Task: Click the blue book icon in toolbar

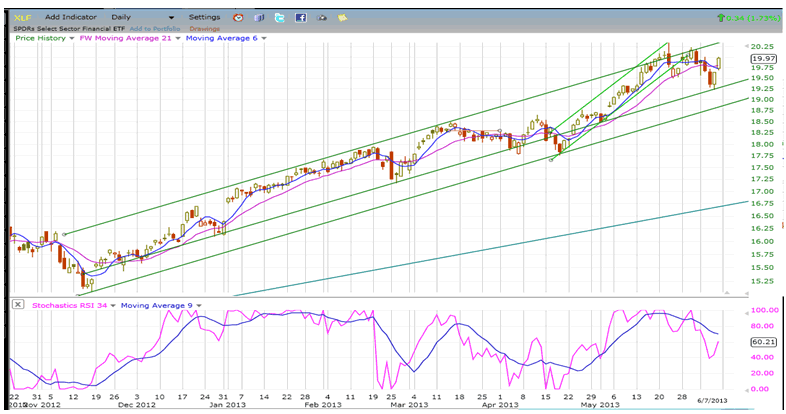Action: (x=258, y=18)
